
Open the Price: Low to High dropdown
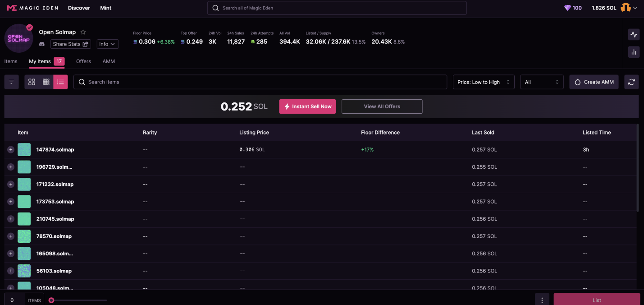pyautogui.click(x=483, y=82)
